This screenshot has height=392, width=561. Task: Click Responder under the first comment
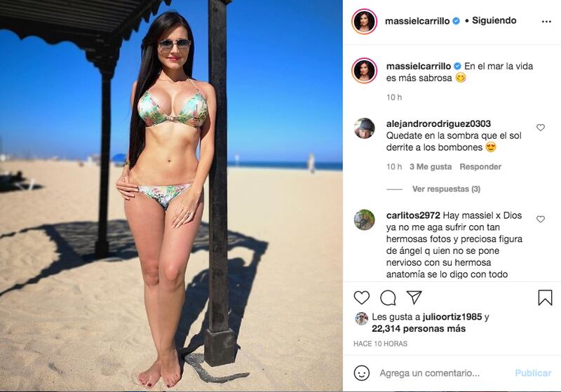[480, 167]
